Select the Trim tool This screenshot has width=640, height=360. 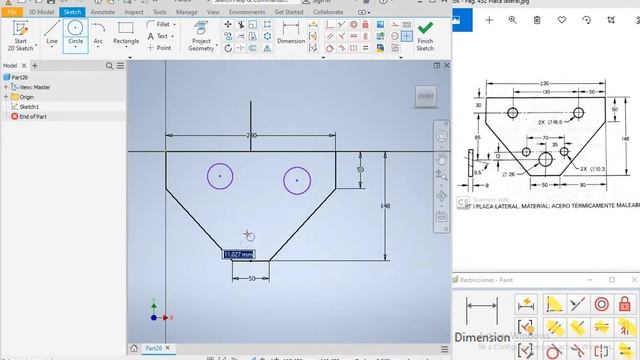point(241,24)
